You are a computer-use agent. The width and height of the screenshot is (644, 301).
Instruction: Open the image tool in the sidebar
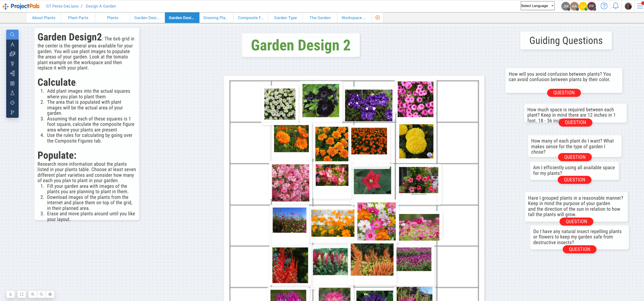[12, 54]
